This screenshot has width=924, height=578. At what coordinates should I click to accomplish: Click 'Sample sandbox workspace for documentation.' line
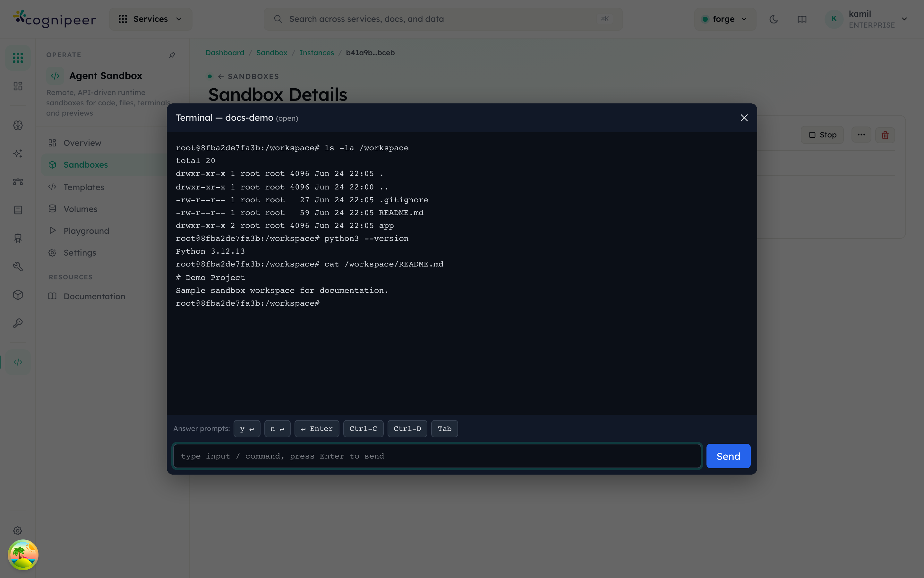[282, 290]
